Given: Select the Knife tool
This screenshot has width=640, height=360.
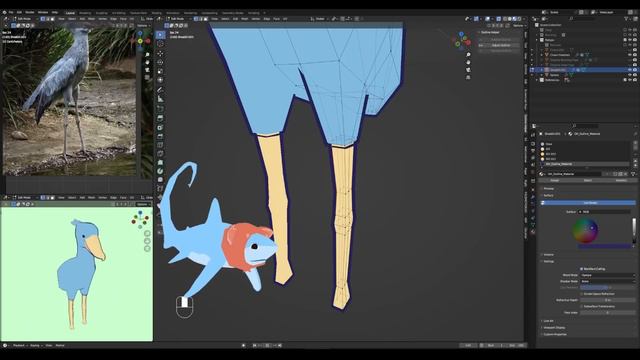Looking at the screenshot, I should pos(160,154).
